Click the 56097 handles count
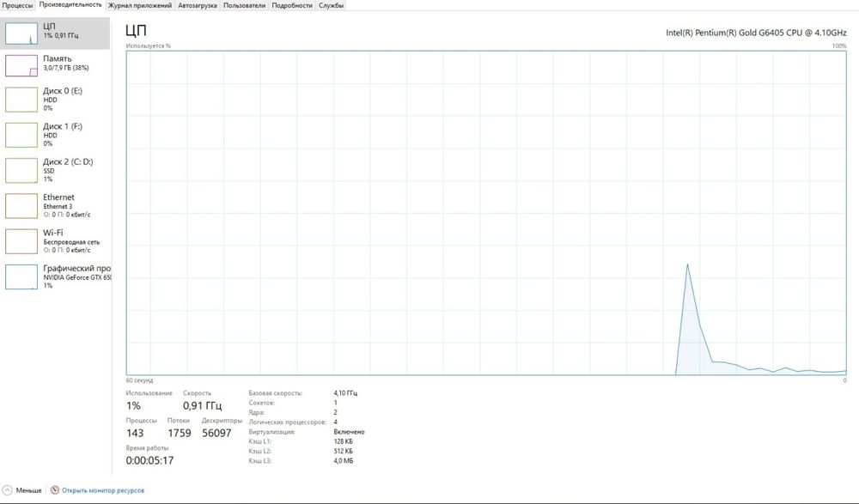The width and height of the screenshot is (859, 504). coord(216,434)
